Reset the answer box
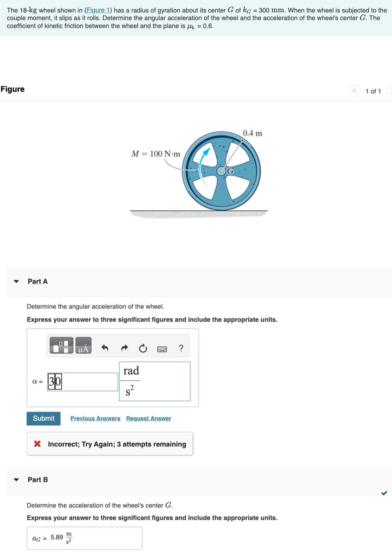 (x=143, y=348)
